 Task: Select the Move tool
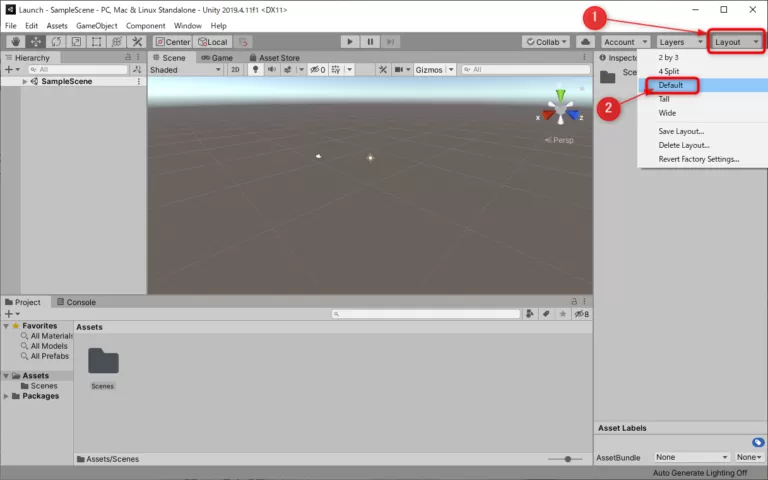pyautogui.click(x=35, y=42)
